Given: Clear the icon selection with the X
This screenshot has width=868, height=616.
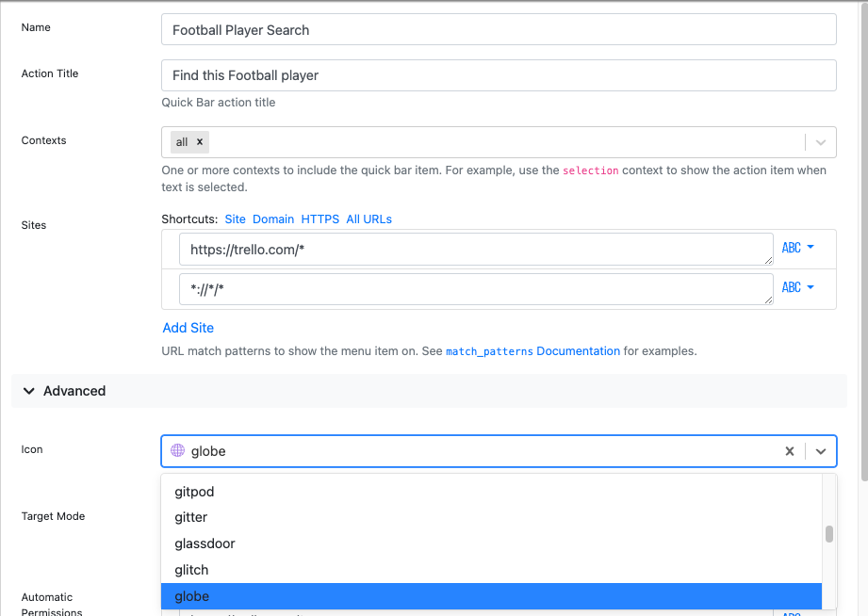Looking at the screenshot, I should tap(789, 451).
